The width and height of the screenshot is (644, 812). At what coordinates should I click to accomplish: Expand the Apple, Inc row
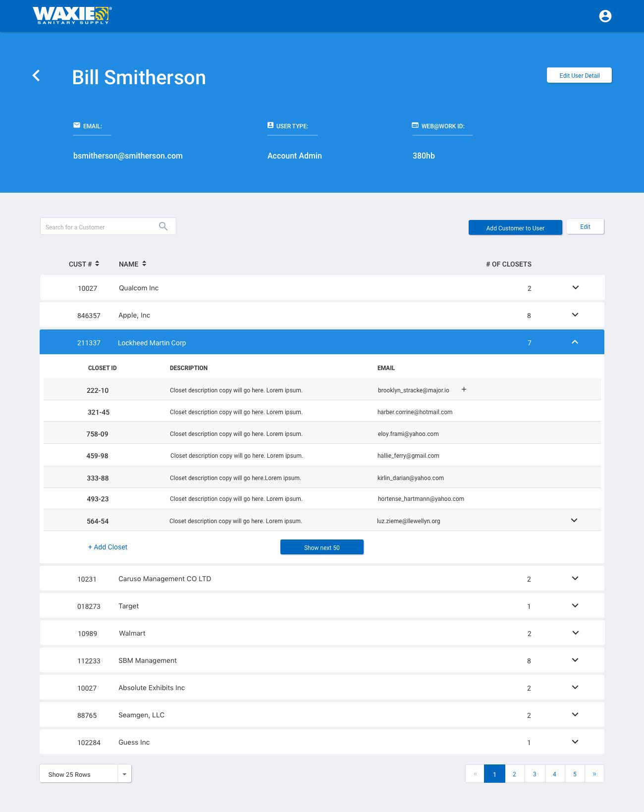tap(575, 315)
